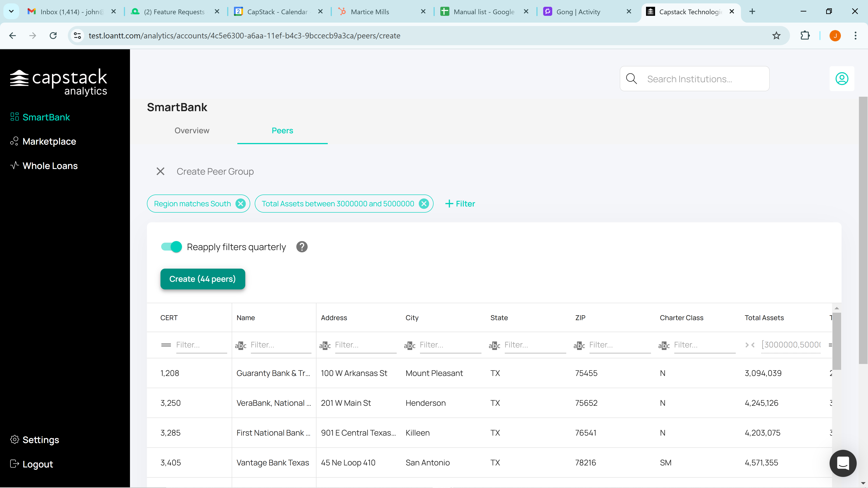Image resolution: width=868 pixels, height=488 pixels.
Task: Select the Peers tab
Action: 282,130
